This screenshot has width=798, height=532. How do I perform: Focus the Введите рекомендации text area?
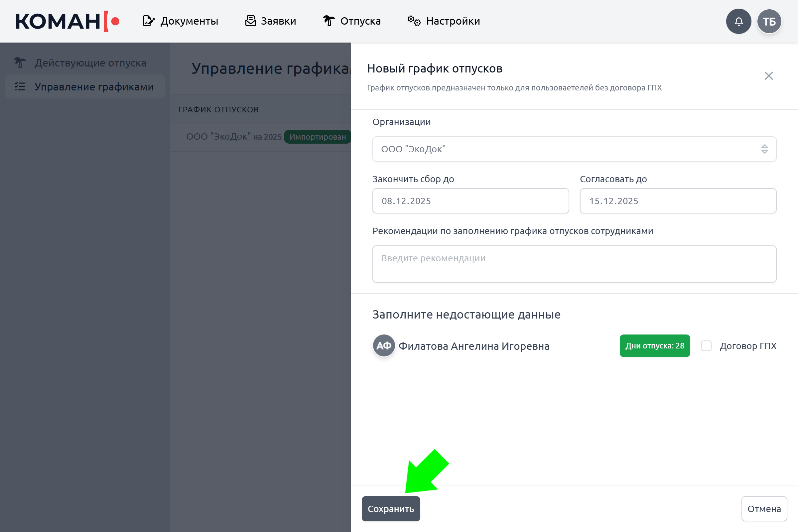pos(574,264)
